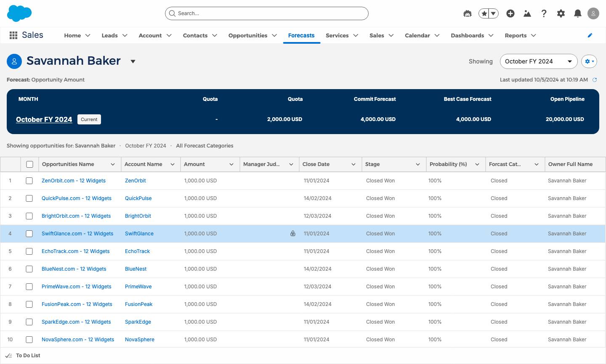Click the Quota 2,000.00 USD value
Screen dimensions: 606x364
tap(284, 119)
